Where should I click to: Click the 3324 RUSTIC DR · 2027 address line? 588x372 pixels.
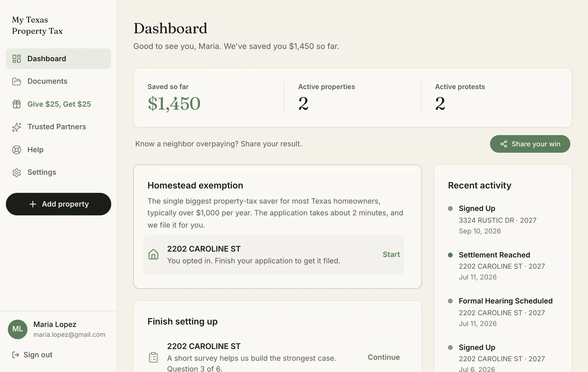tap(497, 220)
